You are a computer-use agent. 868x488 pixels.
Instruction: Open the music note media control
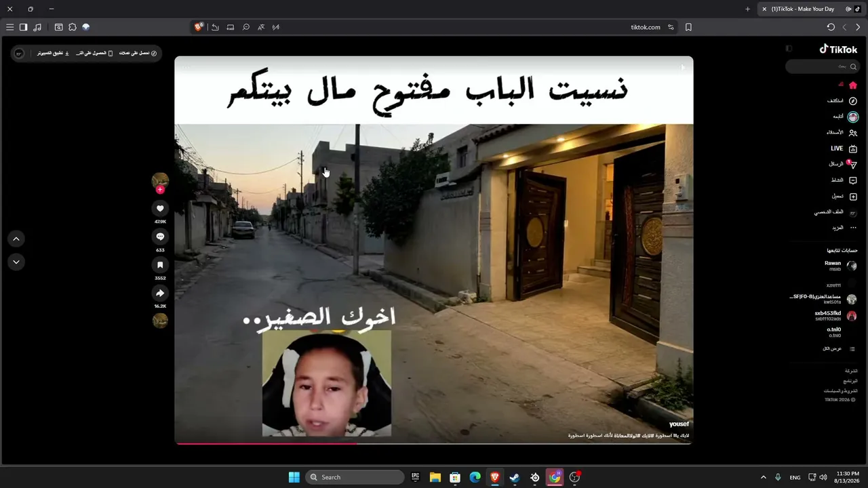[37, 27]
